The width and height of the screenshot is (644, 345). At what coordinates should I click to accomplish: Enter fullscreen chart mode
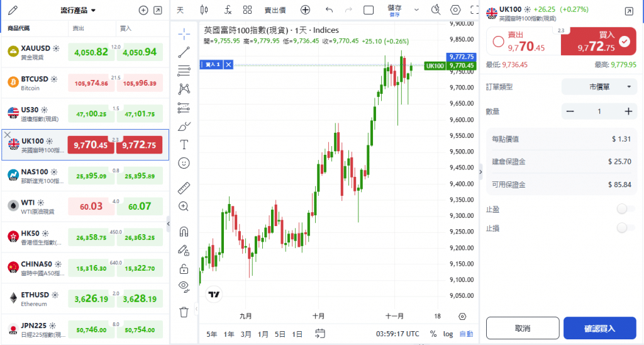tap(474, 10)
